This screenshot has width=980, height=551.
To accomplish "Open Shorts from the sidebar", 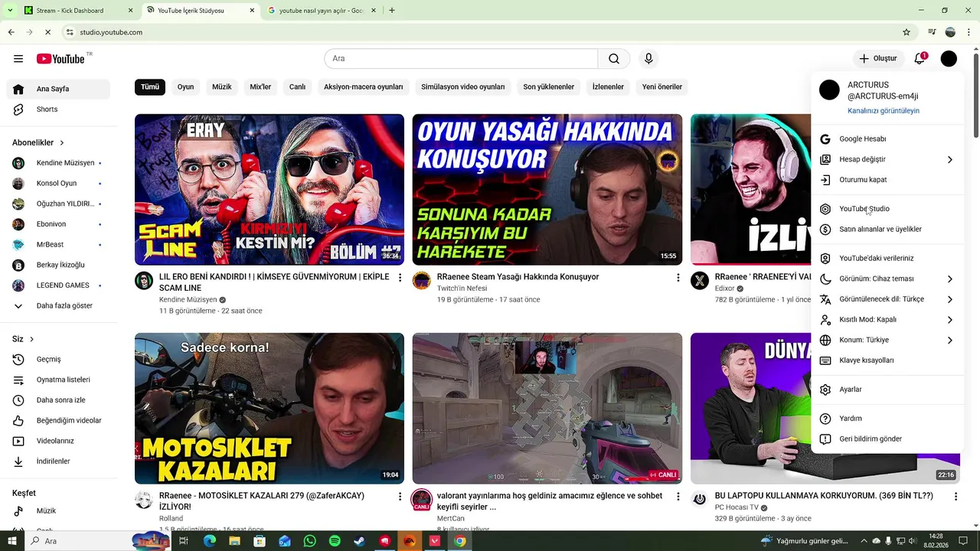I will (x=58, y=109).
